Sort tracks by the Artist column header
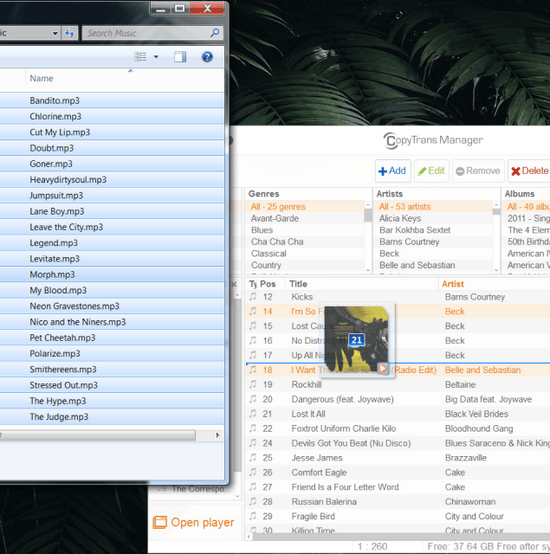The height and width of the screenshot is (554, 550). click(453, 284)
